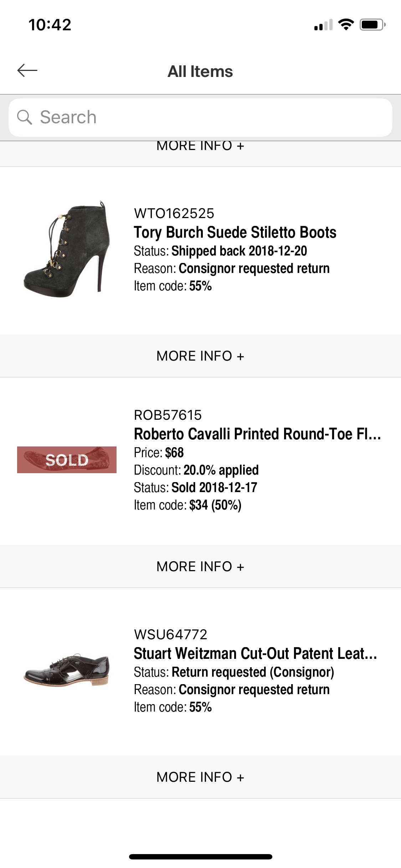Viewport: 401px width, 868px height.
Task: Tap the battery status icon
Action: 372,25
